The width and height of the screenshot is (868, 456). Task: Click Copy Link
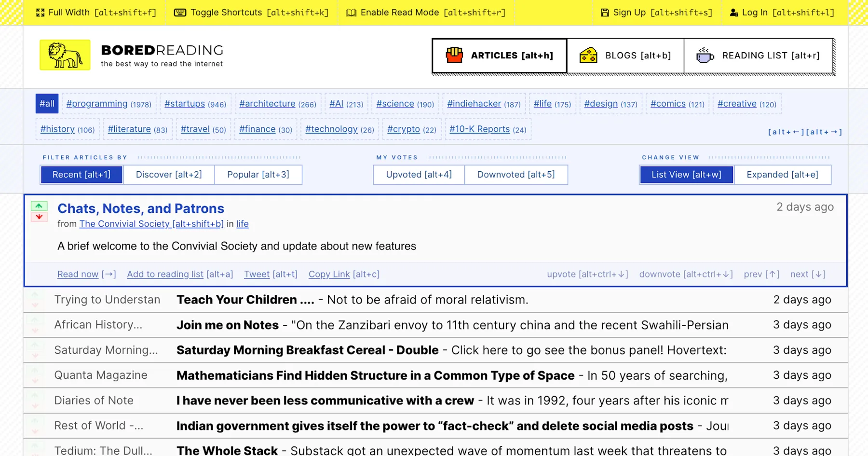pyautogui.click(x=329, y=274)
